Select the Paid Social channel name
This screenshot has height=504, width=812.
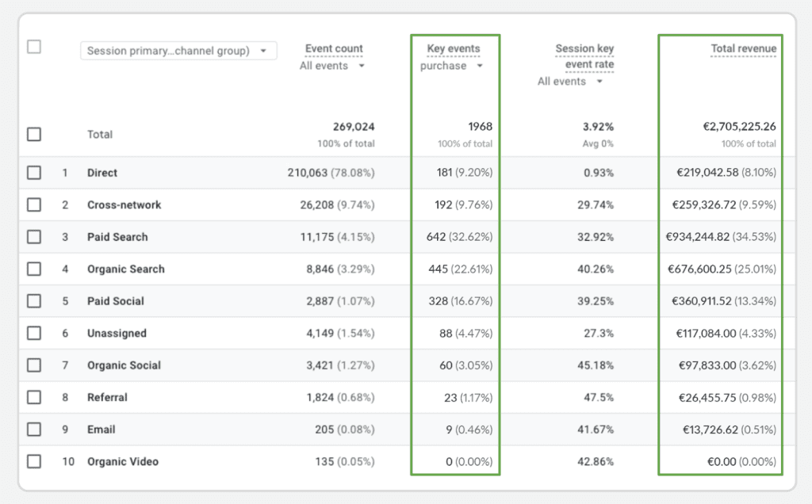[116, 301]
